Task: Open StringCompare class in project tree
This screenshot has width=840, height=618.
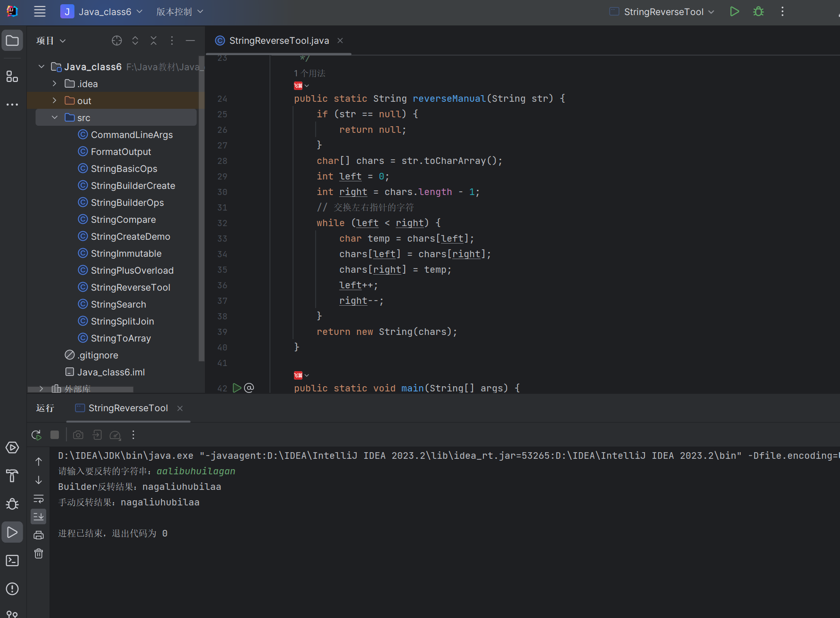Action: click(123, 220)
